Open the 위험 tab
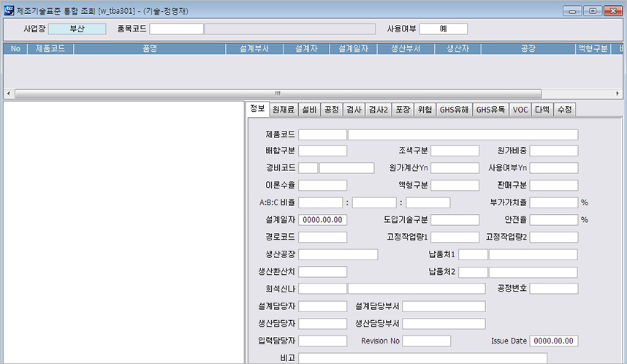The image size is (627, 364). [x=425, y=110]
